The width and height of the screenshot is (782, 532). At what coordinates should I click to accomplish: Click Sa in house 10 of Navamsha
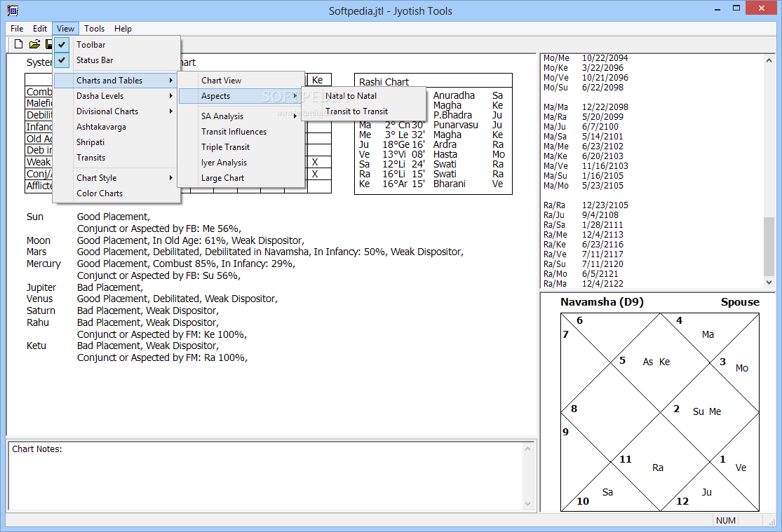[x=607, y=492]
